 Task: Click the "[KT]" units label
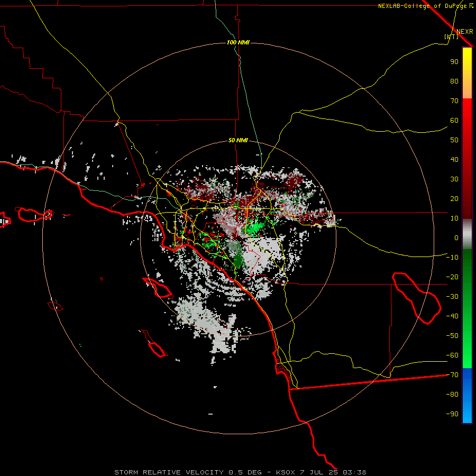(451, 36)
